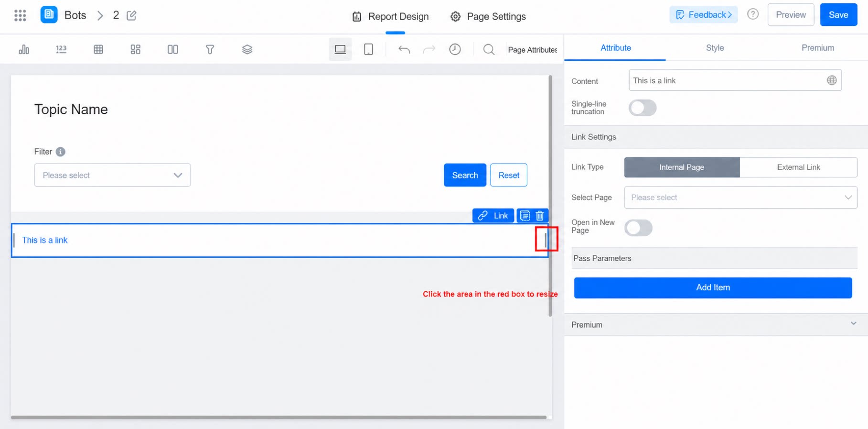Select the filter funnel toolbar icon

tap(210, 49)
